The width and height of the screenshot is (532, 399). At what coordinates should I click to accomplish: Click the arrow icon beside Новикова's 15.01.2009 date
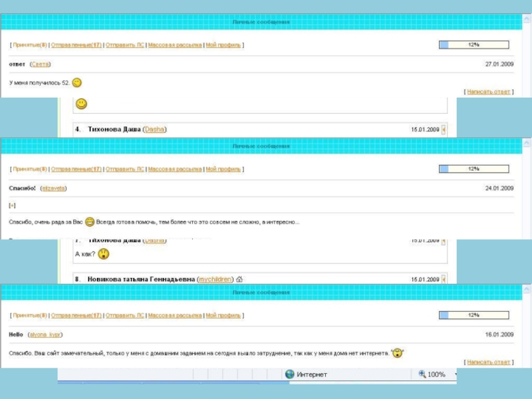tap(444, 280)
